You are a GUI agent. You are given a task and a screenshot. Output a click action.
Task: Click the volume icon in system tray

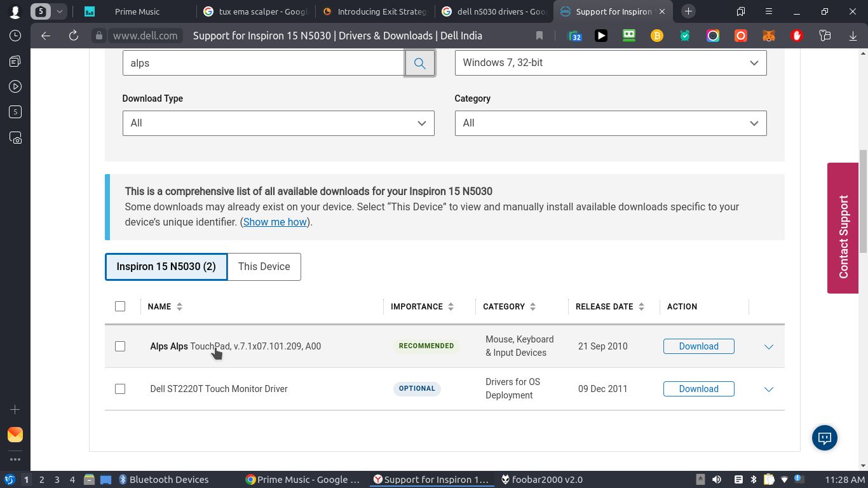[717, 480]
